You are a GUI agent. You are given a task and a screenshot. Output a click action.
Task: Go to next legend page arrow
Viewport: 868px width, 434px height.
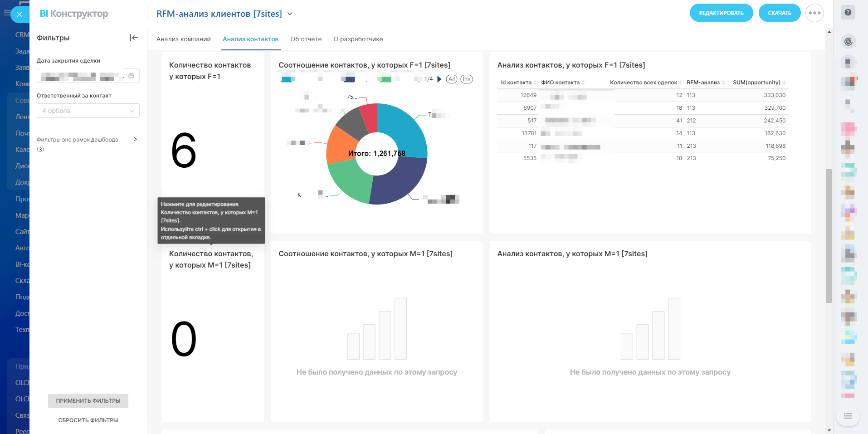(439, 79)
